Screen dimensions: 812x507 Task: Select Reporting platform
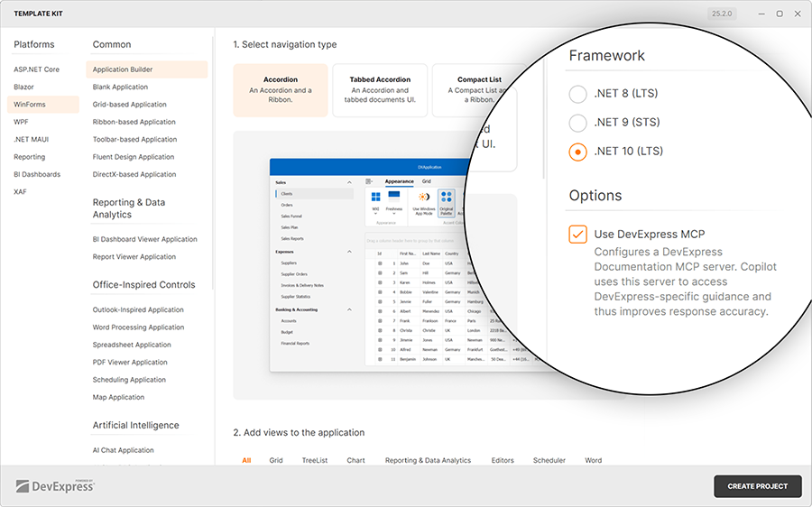click(x=29, y=157)
